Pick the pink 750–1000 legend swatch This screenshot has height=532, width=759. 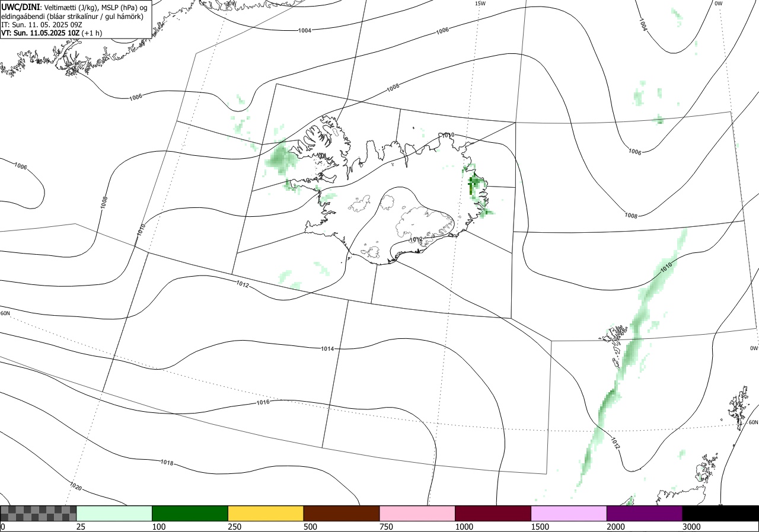[417, 513]
